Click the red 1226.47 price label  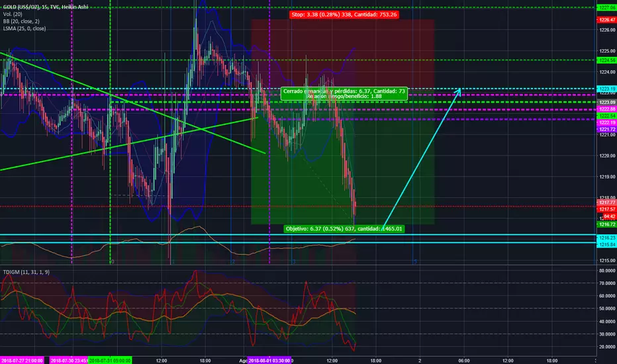(x=606, y=20)
